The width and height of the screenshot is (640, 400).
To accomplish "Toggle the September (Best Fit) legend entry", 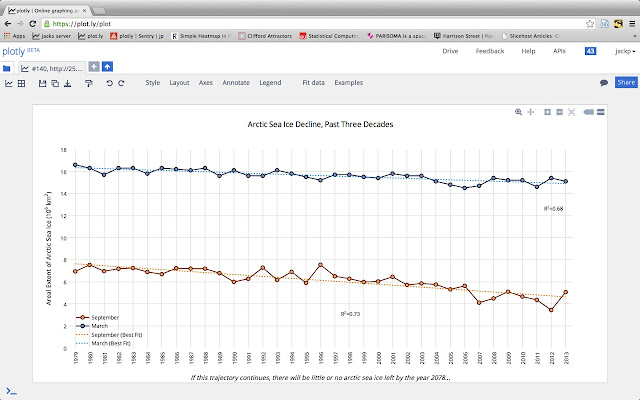I will 109,335.
